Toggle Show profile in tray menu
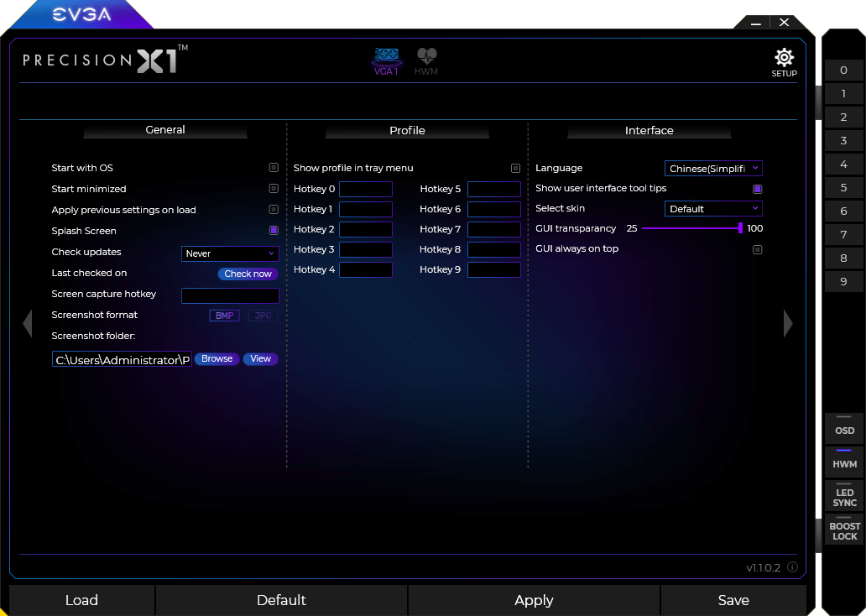The image size is (866, 616). coord(515,168)
